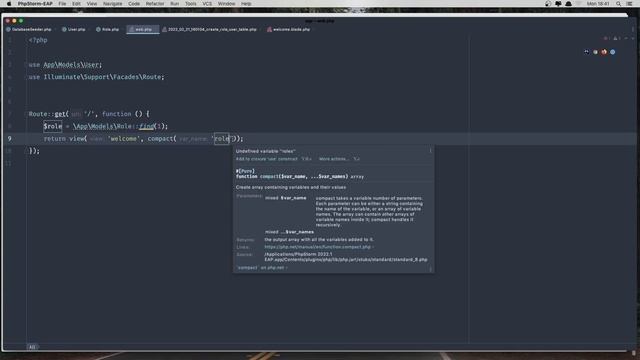Click the Spotlight search icon in menu bar

click(x=619, y=4)
